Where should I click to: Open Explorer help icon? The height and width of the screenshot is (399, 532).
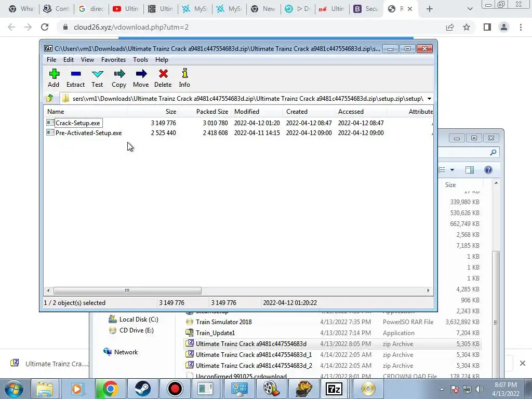pos(488,170)
